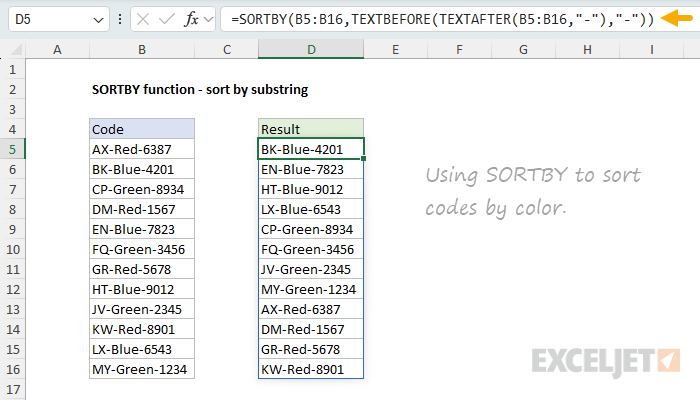This screenshot has height=400, width=700.
Task: Click the fill handle on cell D5
Action: coord(364,158)
